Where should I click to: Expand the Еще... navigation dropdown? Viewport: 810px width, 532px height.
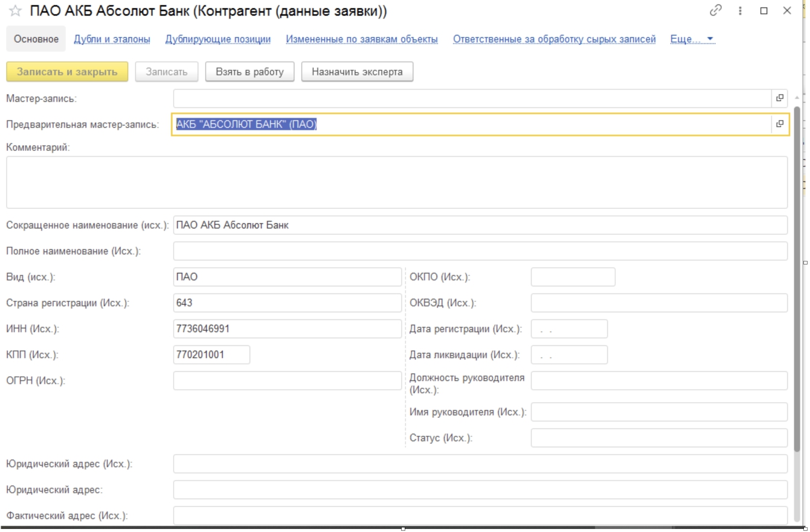(x=692, y=39)
